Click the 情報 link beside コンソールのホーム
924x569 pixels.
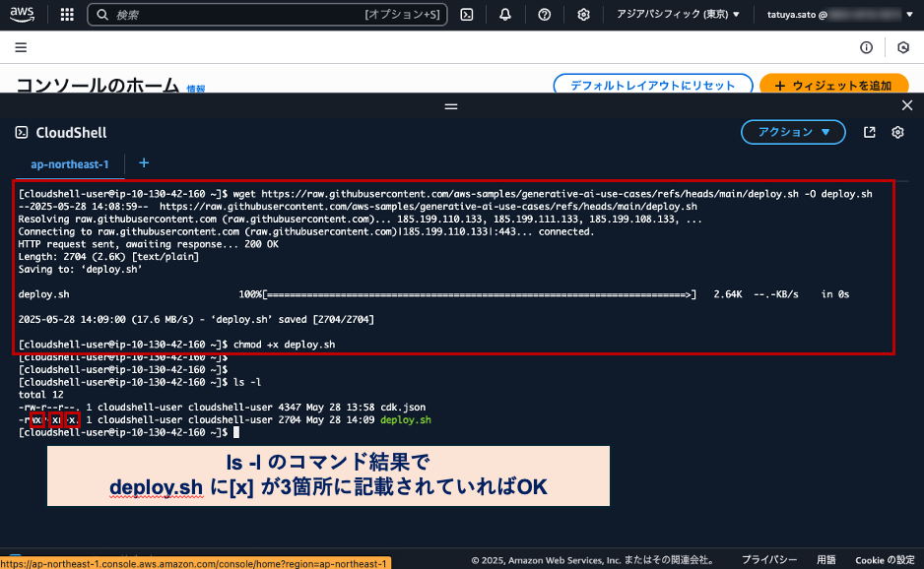tap(196, 89)
